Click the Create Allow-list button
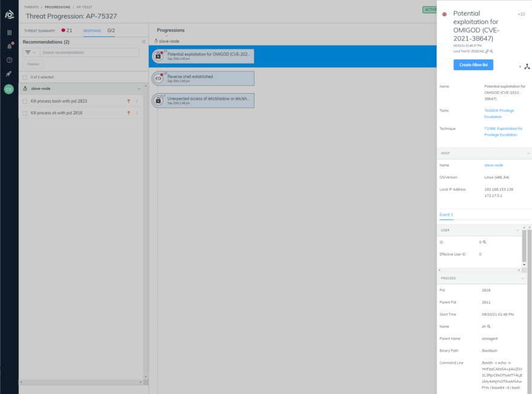This screenshot has width=532, height=394. point(473,65)
